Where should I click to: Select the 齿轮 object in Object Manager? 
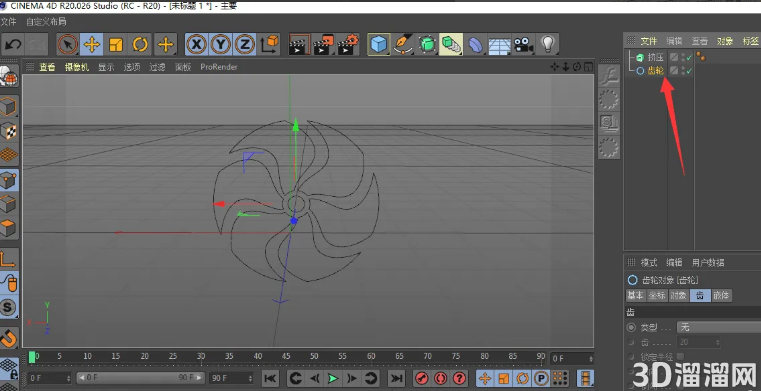coord(656,70)
